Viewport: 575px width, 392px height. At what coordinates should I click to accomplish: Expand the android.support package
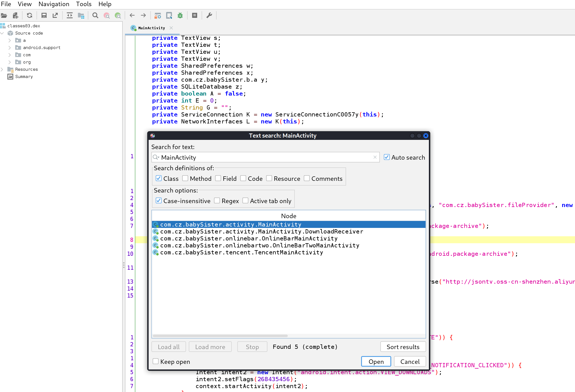tap(9, 48)
